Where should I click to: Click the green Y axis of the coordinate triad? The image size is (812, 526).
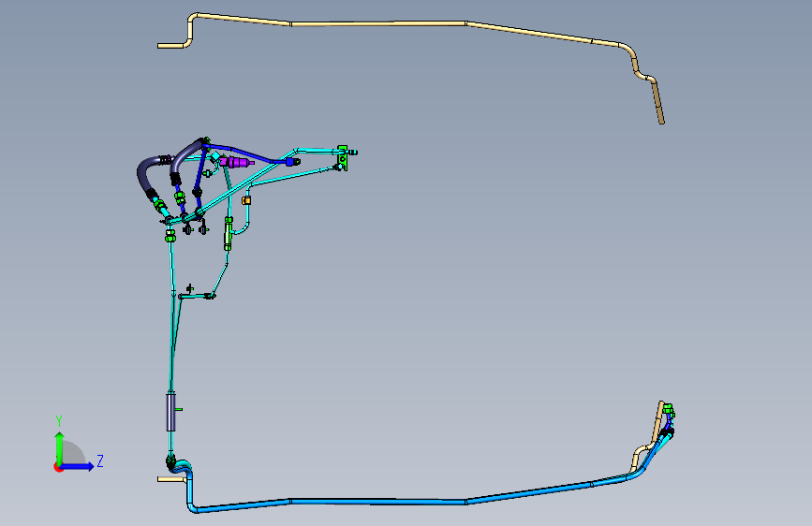60,447
